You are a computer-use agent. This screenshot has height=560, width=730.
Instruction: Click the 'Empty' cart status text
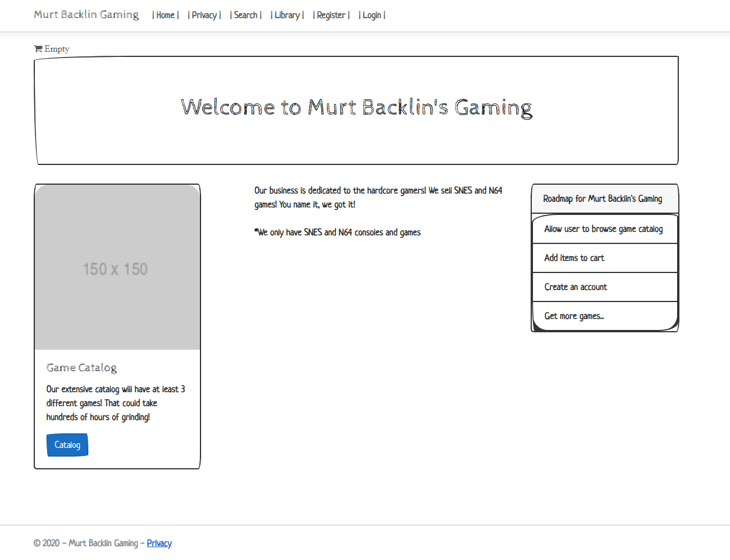(x=57, y=49)
